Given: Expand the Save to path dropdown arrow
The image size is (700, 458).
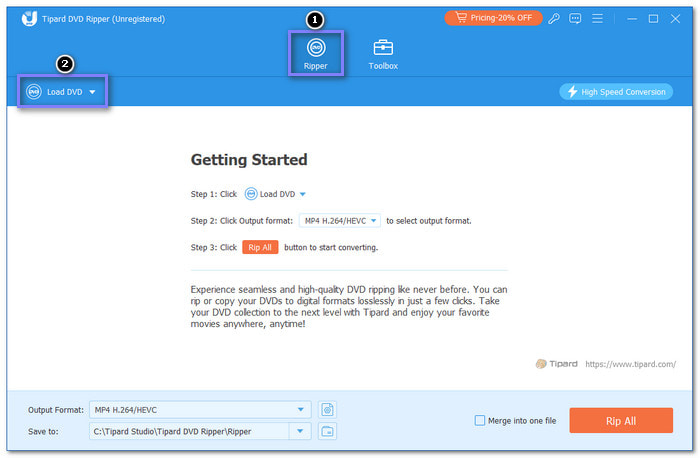Looking at the screenshot, I should pos(300,431).
